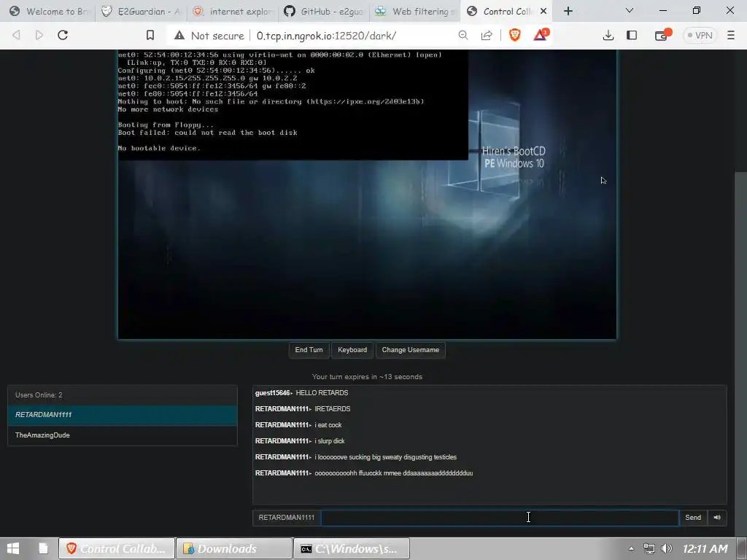Image resolution: width=747 pixels, height=560 pixels.
Task: Click the Not secure warning triangle icon
Action: coord(179,36)
